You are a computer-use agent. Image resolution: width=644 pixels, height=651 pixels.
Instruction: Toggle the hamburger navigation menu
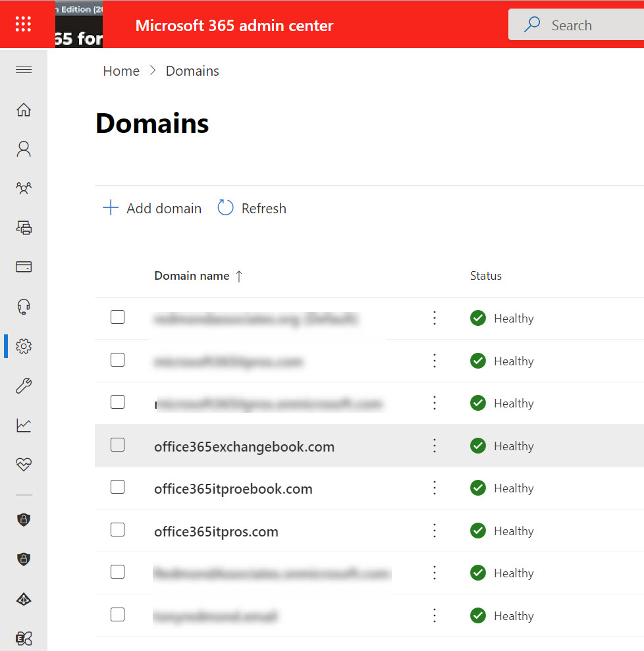(24, 69)
